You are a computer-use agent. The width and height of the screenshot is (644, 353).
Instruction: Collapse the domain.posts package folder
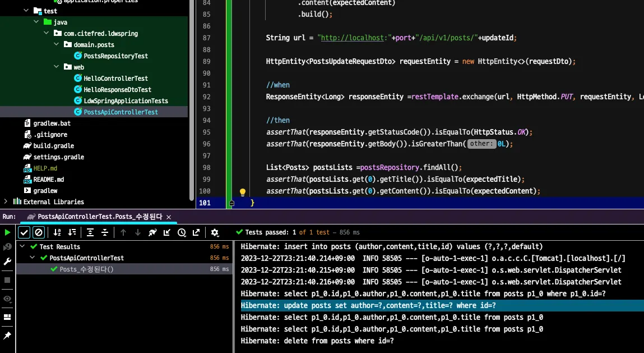coord(56,45)
